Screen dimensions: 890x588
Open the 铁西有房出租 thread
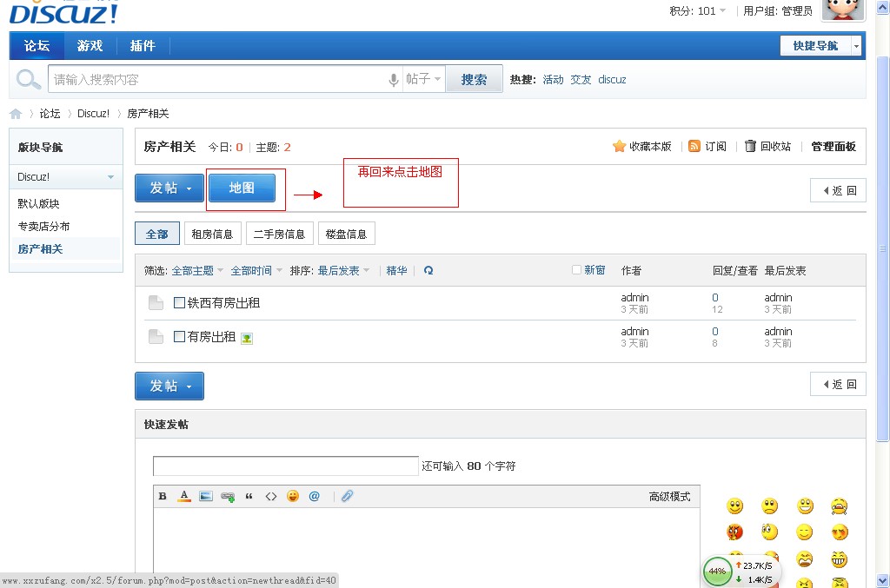pyautogui.click(x=223, y=303)
